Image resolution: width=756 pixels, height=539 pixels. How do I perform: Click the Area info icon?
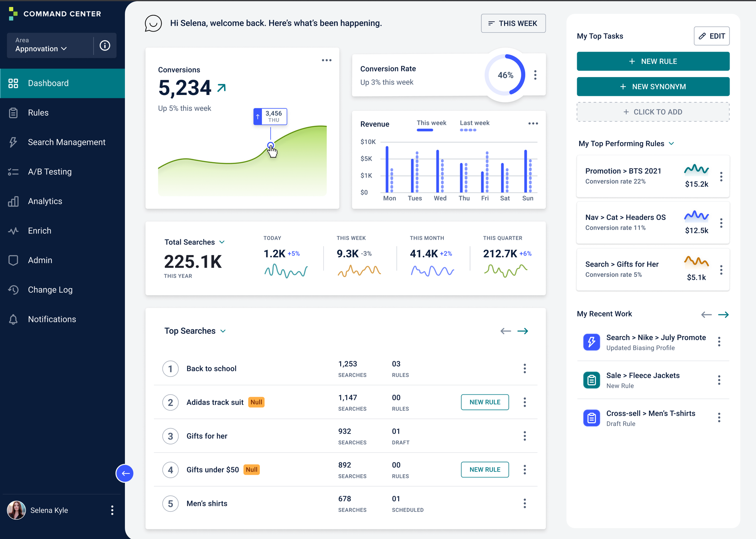(105, 45)
